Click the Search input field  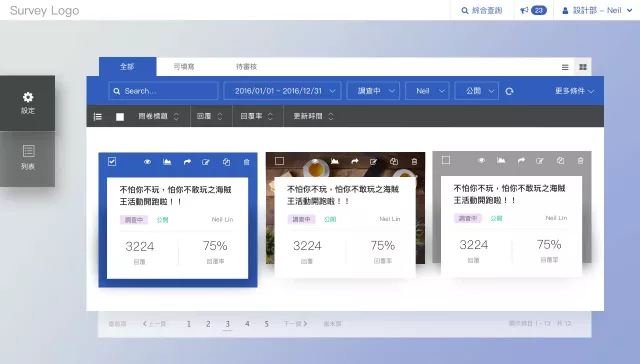pyautogui.click(x=163, y=91)
